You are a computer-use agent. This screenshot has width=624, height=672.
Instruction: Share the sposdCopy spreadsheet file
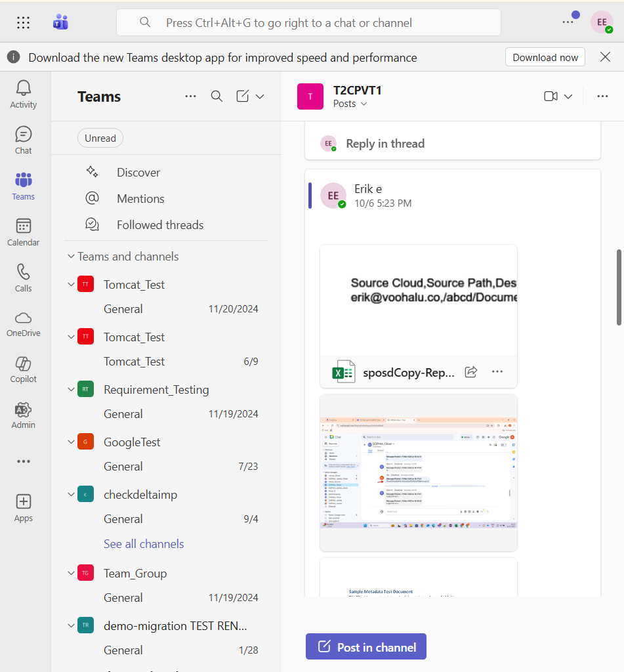tap(470, 371)
